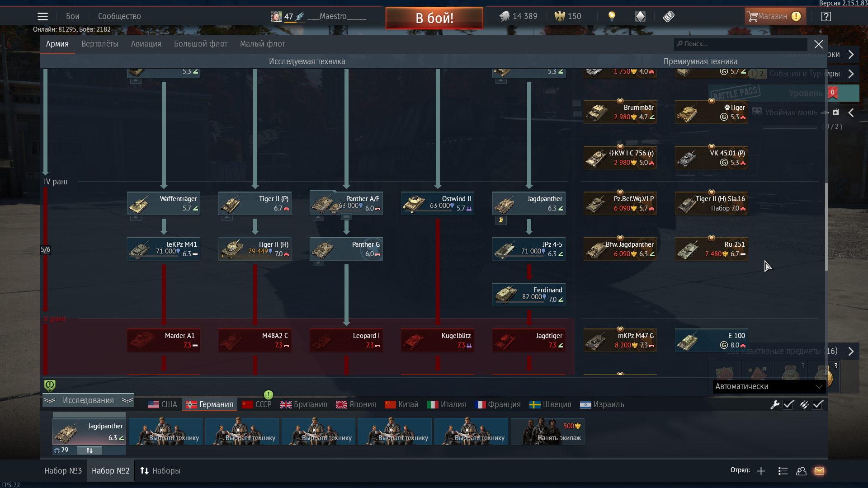Toggle the auto-repair checkbox next to wrench
Image resolution: width=868 pixels, height=488 pixels.
coord(789,404)
